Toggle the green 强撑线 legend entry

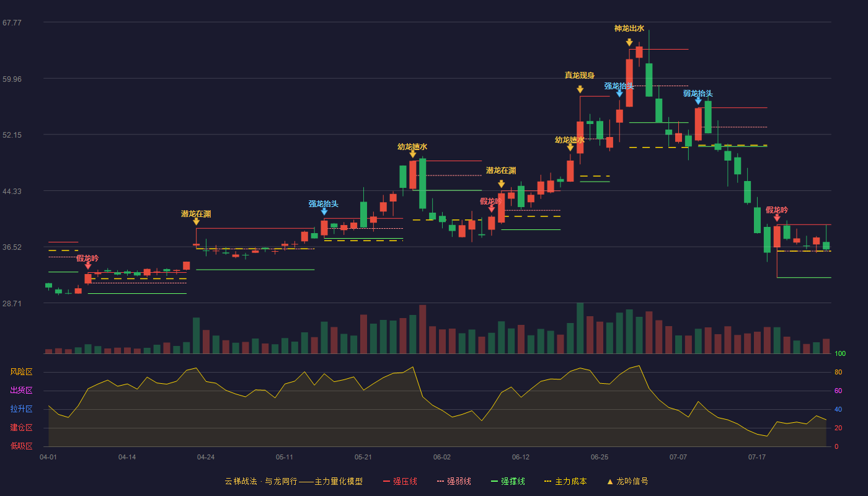point(508,481)
